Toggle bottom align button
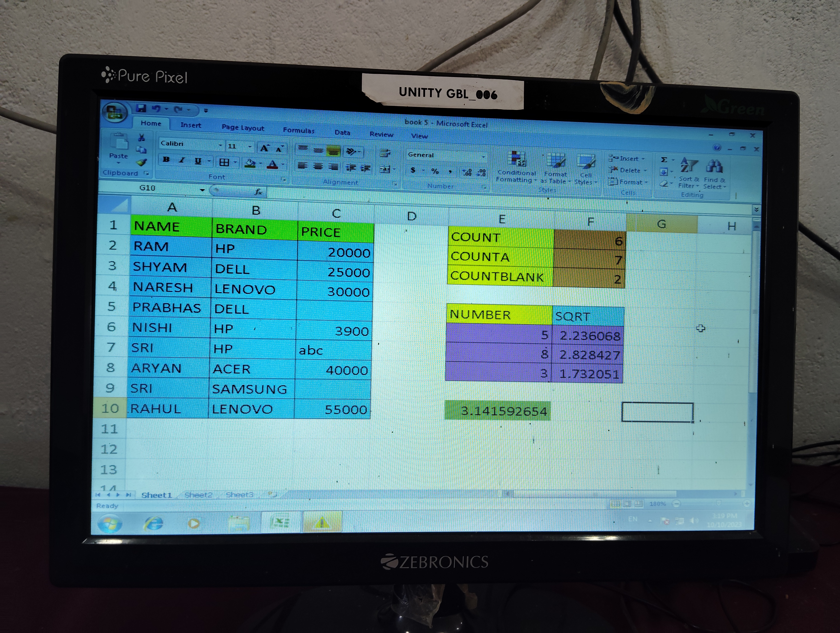This screenshot has height=633, width=840. pos(333,152)
